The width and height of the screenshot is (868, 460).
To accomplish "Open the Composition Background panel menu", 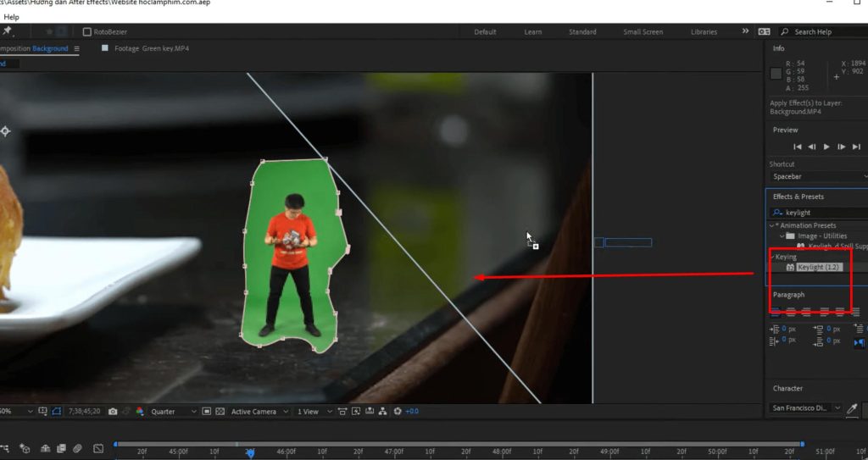I will coord(76,49).
